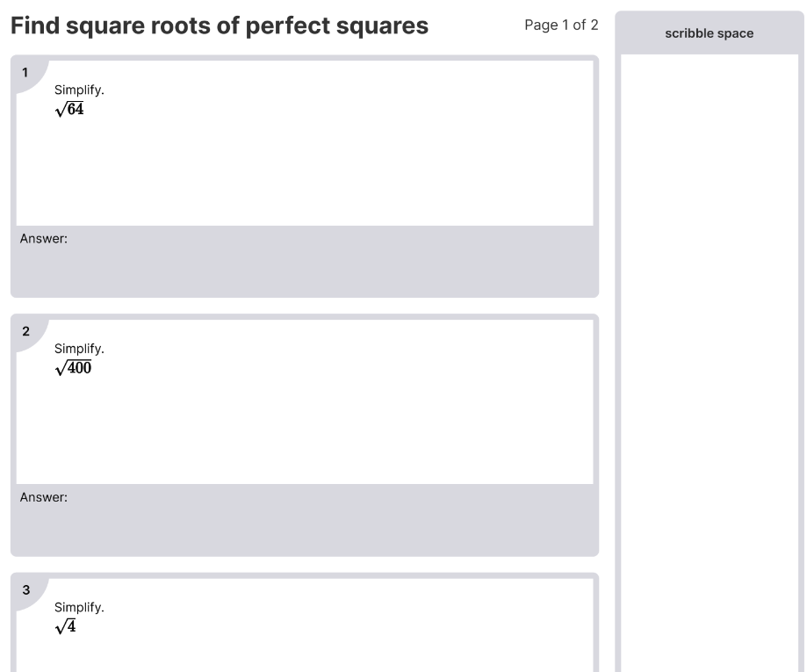Screen dimensions: 807x672
Task: Click 'Simplify.' text in question 3
Action: click(x=79, y=607)
